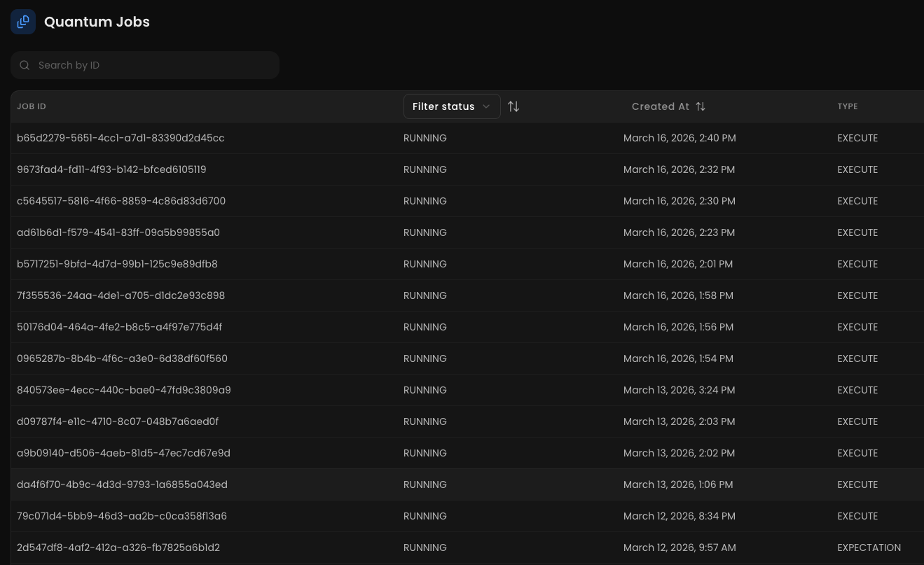Click date March 16, 2026, 1:54 PM

[x=678, y=358]
